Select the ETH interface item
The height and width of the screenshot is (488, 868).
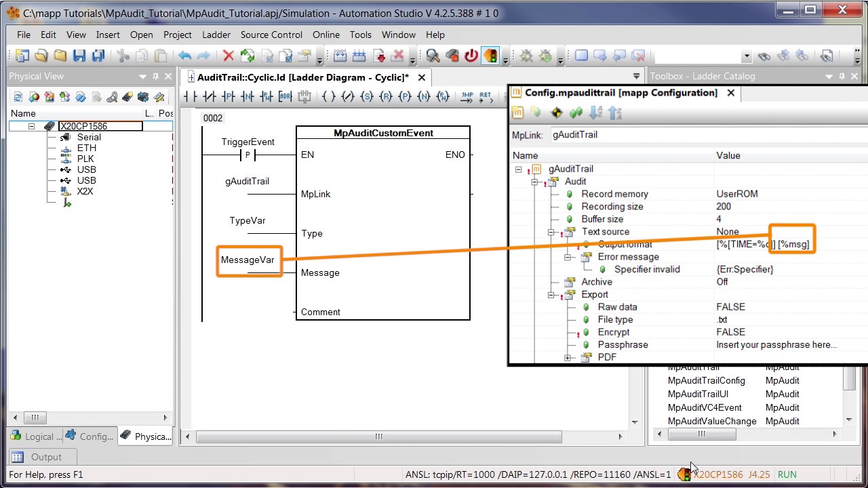pyautogui.click(x=87, y=148)
